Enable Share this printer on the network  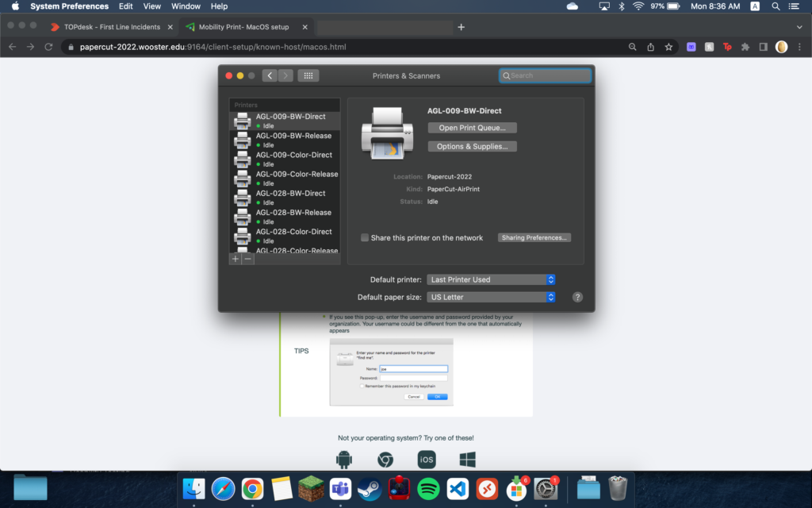pyautogui.click(x=365, y=237)
